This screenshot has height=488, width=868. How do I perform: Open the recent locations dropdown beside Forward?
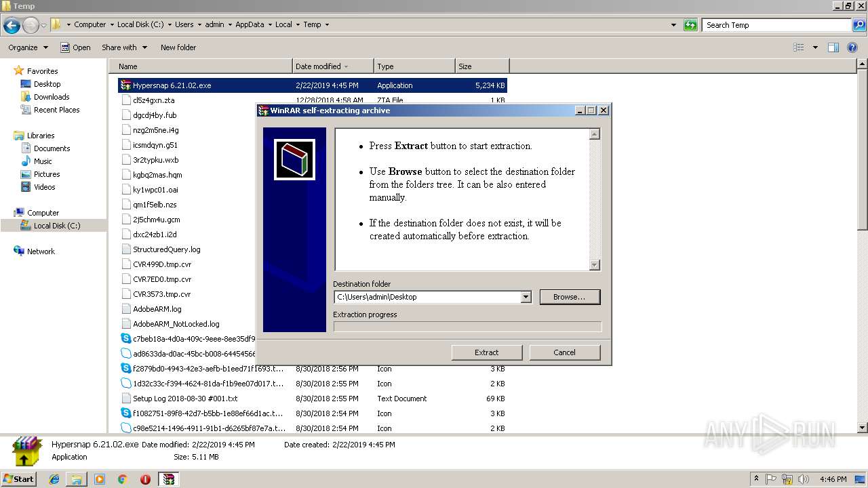click(43, 25)
